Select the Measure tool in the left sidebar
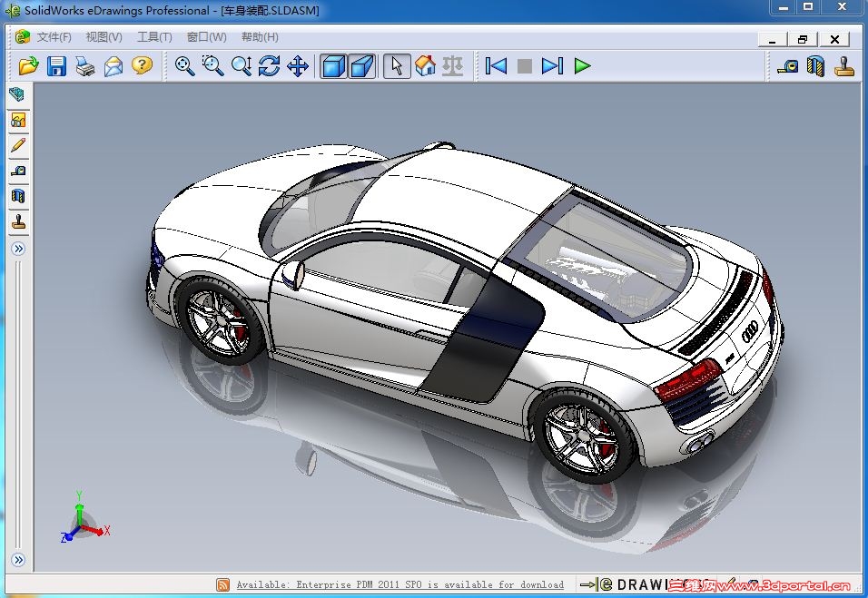Screen dimensions: 868x598 (x=18, y=171)
